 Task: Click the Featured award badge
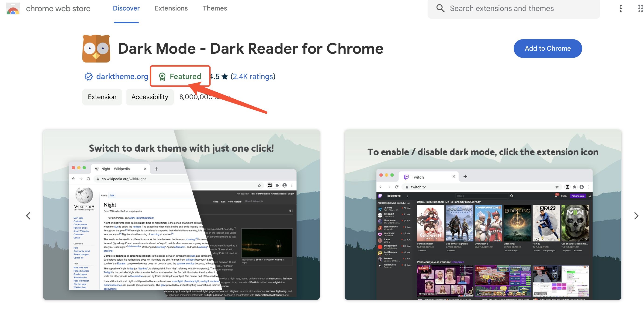pos(180,77)
